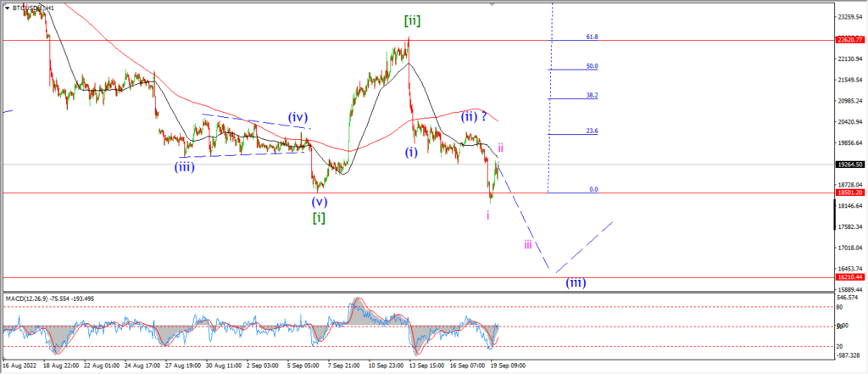868x374 pixels.
Task: Select the green [i] wave label
Action: 319,218
